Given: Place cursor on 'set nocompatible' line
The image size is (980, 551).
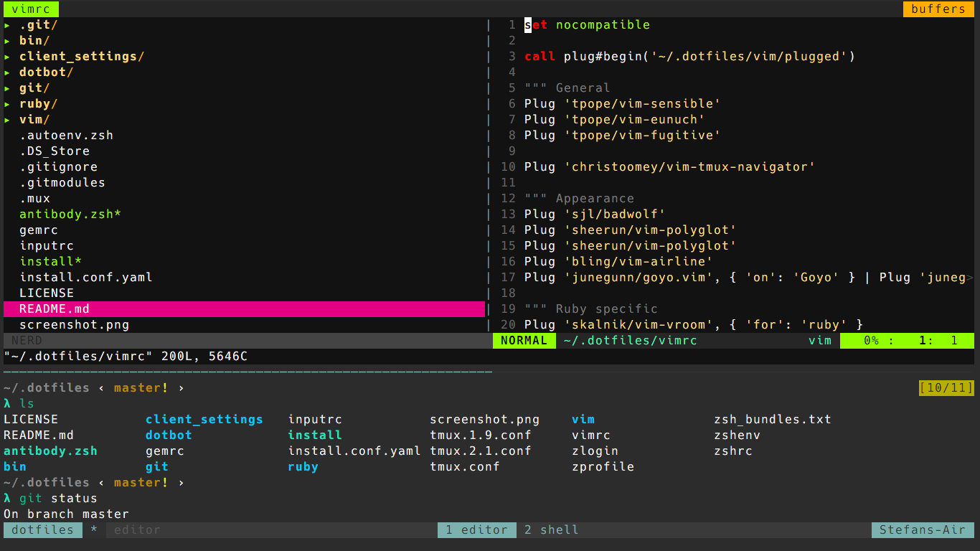Looking at the screenshot, I should pyautogui.click(x=587, y=25).
